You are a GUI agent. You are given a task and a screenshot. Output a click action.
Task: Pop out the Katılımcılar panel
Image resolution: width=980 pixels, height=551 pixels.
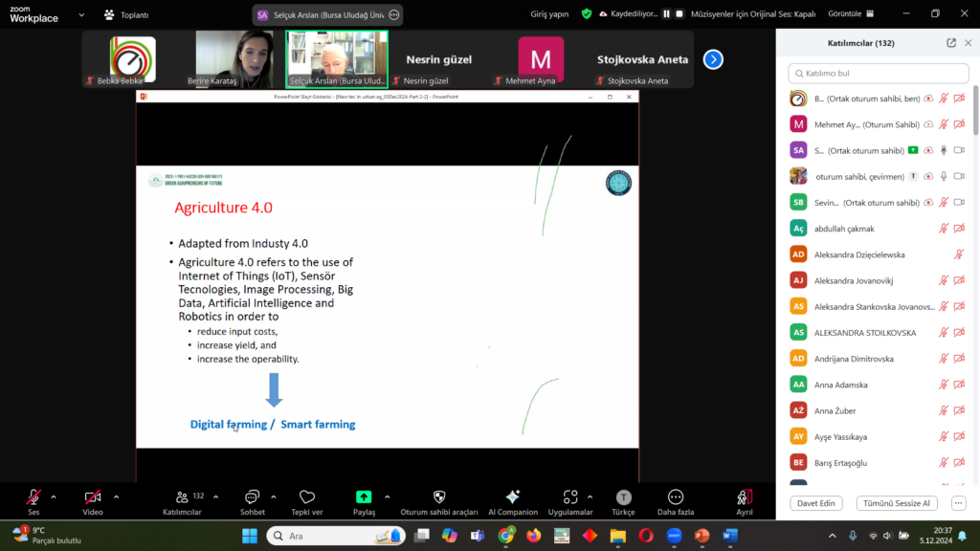[x=951, y=43]
